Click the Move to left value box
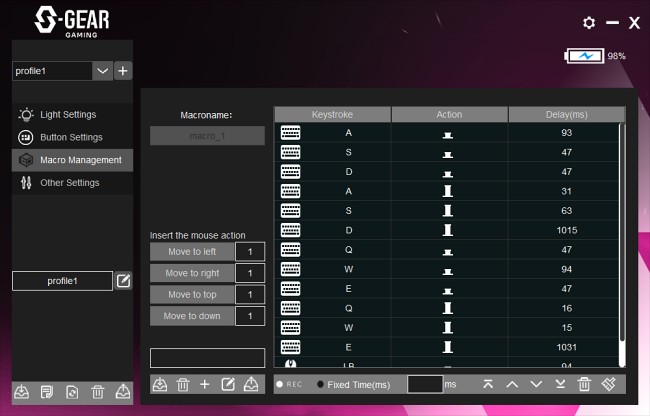650x416 pixels. click(250, 252)
